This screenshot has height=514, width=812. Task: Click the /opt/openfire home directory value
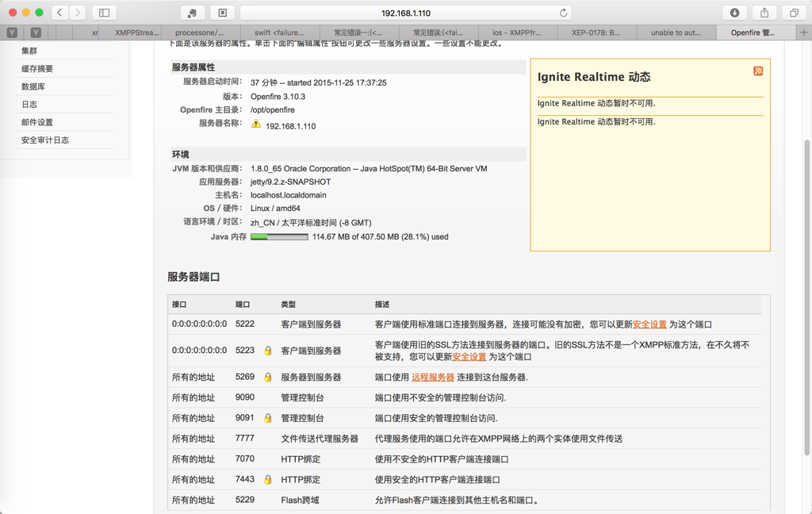[x=273, y=109]
